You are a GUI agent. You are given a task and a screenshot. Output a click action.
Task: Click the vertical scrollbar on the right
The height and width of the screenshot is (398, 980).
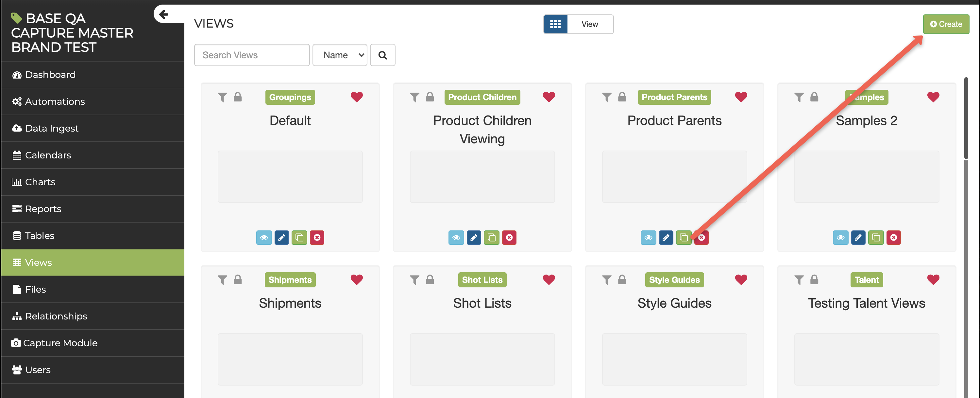click(x=966, y=118)
